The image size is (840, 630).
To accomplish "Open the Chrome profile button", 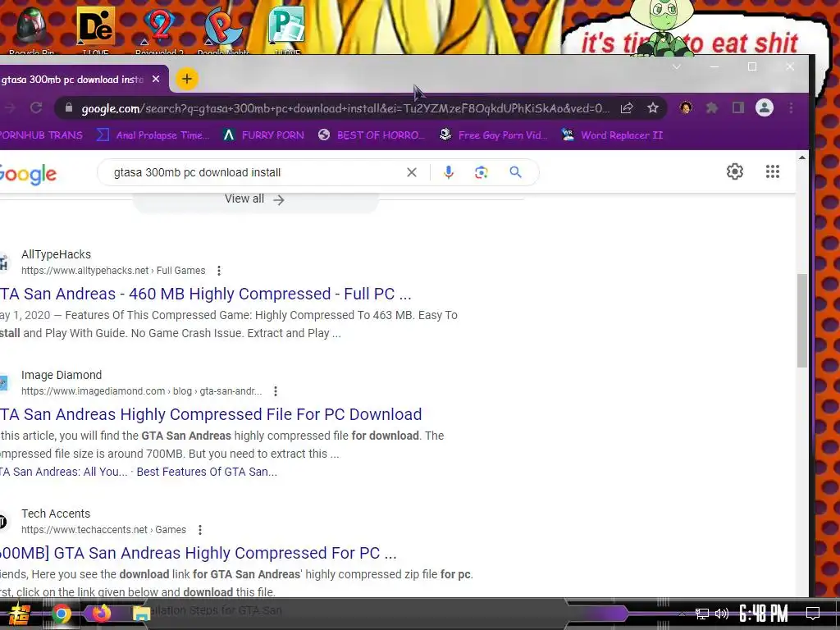I will pos(765,107).
